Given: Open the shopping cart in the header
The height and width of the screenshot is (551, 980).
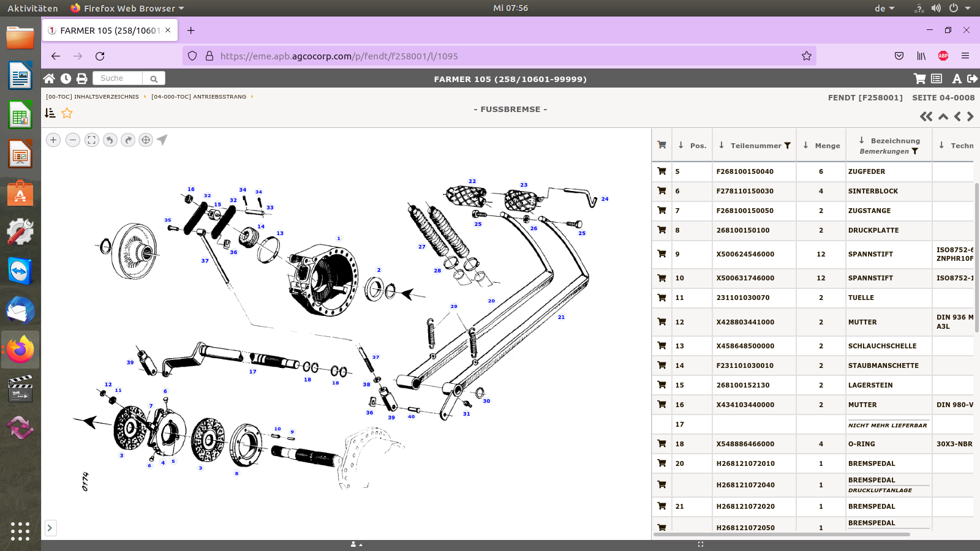Looking at the screenshot, I should (919, 78).
